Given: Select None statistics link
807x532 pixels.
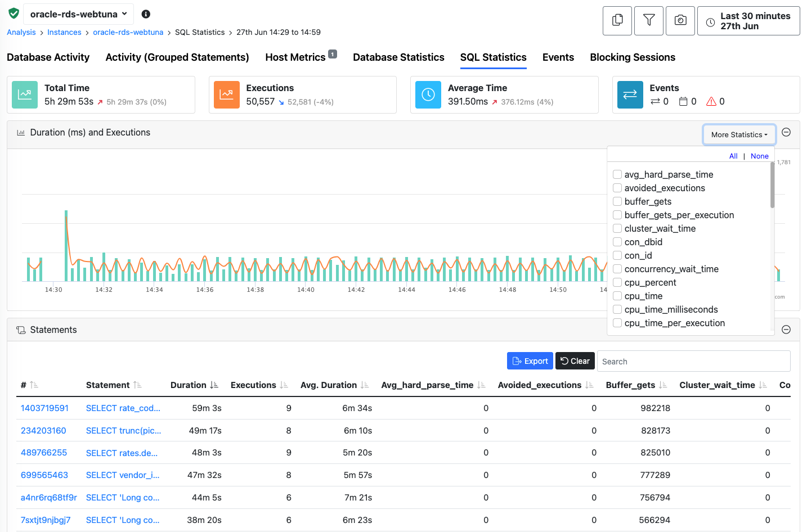Looking at the screenshot, I should pos(760,156).
